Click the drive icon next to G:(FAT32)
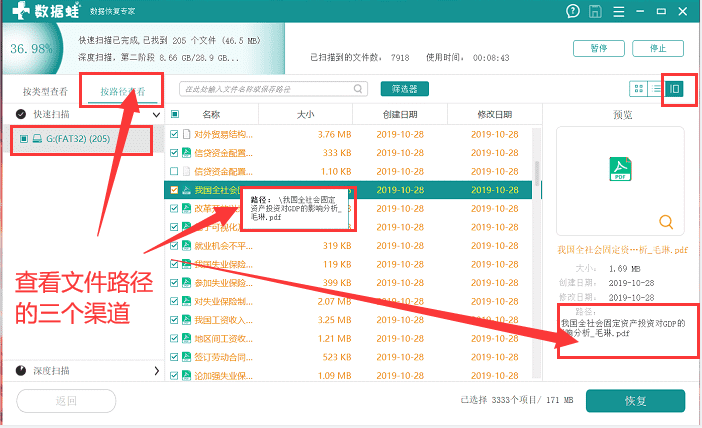Viewport: 702px width, 428px height. point(37,139)
